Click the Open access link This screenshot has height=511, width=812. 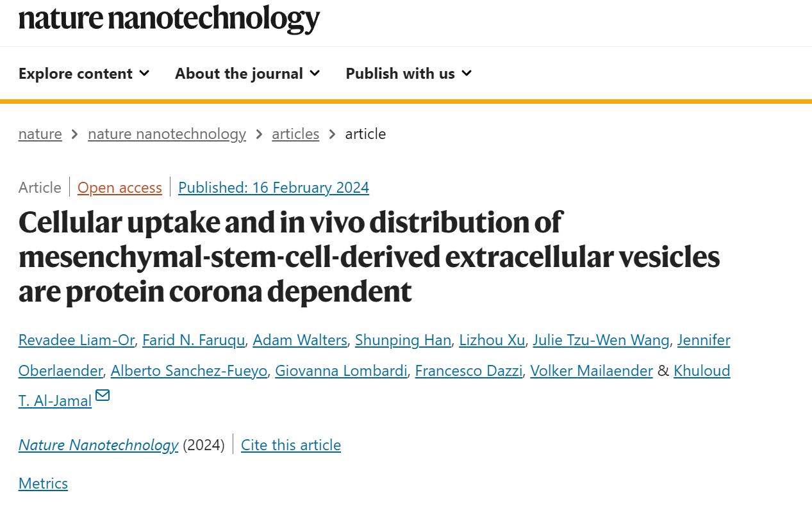click(120, 188)
